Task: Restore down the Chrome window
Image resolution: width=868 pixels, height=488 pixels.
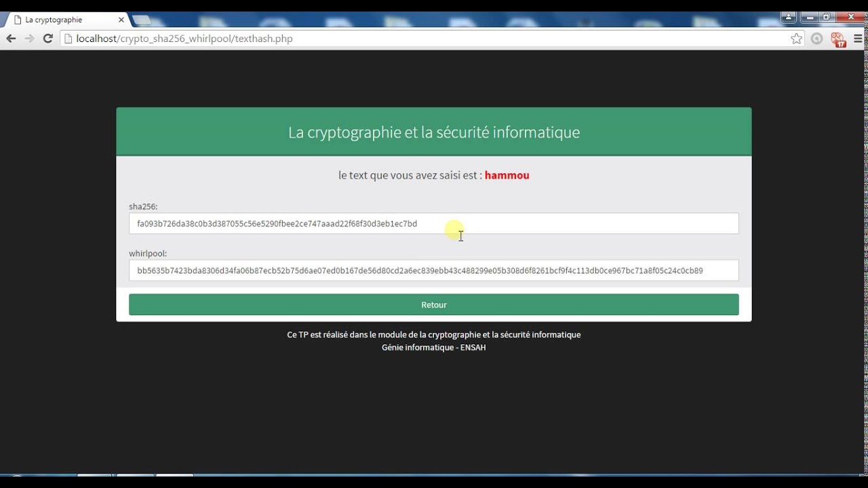Action: (826, 17)
